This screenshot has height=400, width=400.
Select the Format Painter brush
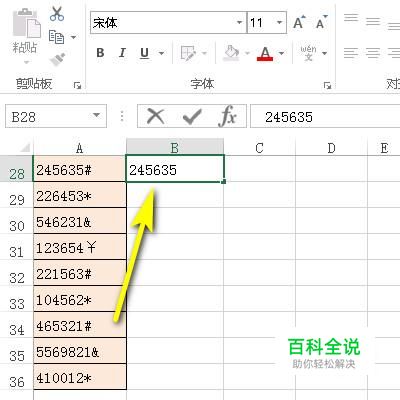click(x=57, y=59)
